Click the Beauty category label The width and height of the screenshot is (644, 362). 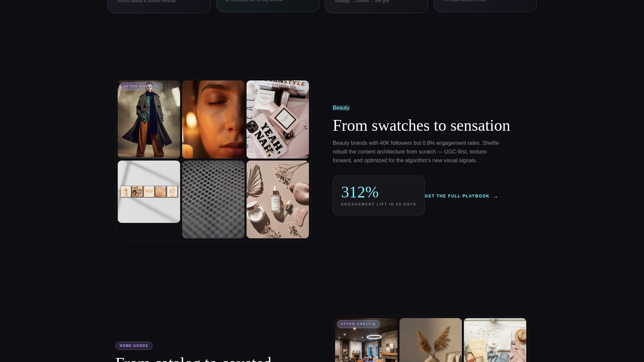341,108
